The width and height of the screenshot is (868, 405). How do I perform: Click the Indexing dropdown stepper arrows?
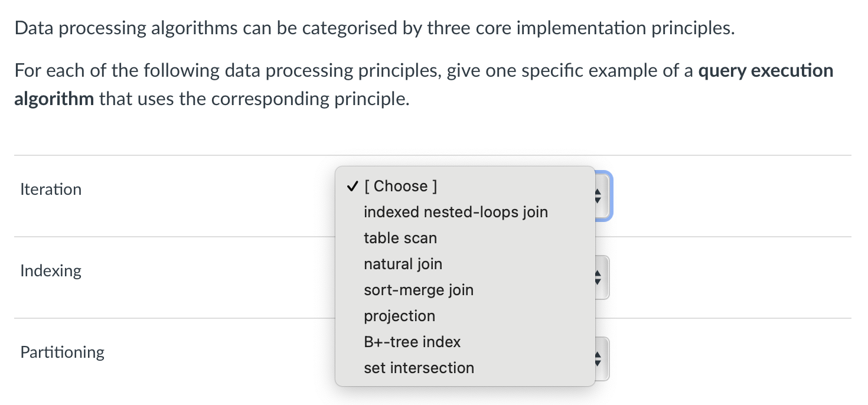(x=597, y=277)
